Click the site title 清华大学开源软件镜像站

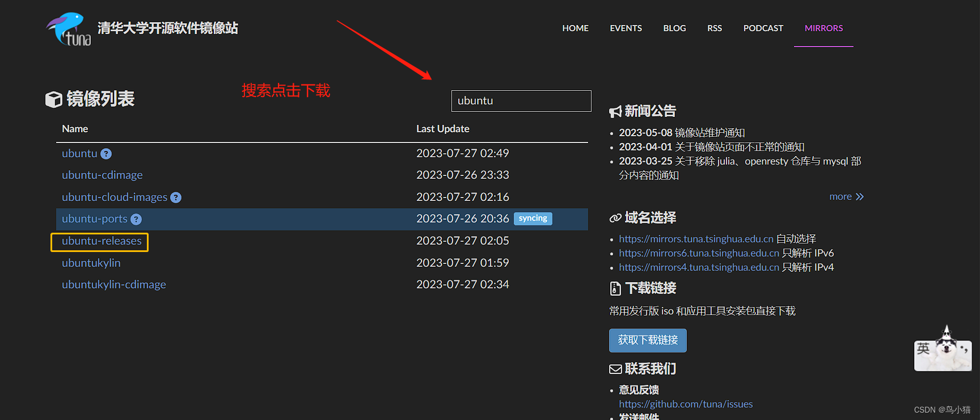click(167, 28)
